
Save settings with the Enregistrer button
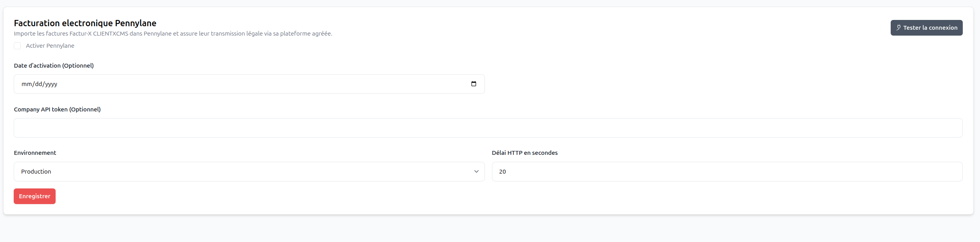tap(34, 196)
